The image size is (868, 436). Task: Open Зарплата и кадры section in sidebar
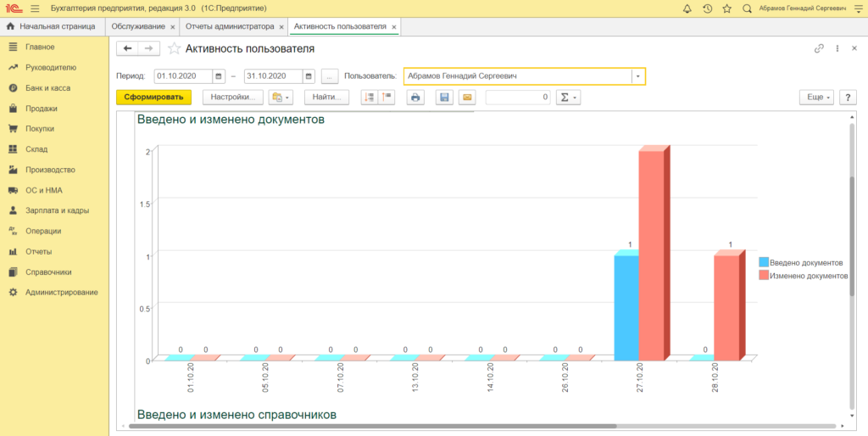click(57, 210)
